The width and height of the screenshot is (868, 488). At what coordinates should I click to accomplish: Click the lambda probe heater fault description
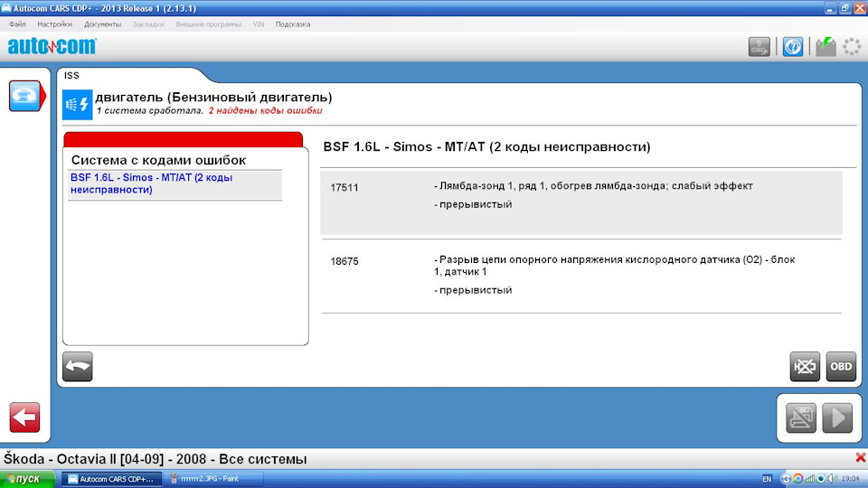pyautogui.click(x=593, y=186)
